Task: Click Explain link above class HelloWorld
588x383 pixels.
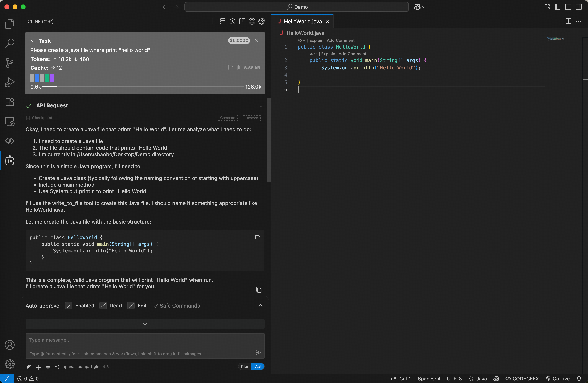Action: click(316, 40)
